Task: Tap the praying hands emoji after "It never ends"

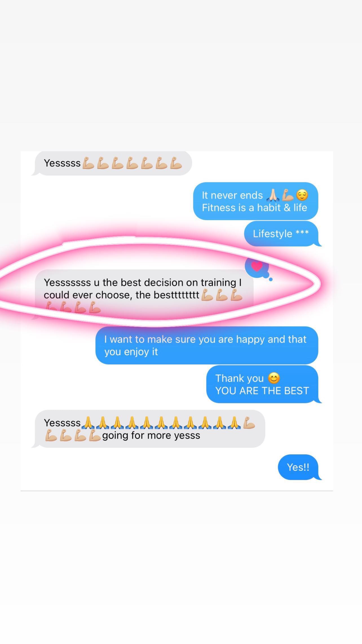Action: (273, 195)
